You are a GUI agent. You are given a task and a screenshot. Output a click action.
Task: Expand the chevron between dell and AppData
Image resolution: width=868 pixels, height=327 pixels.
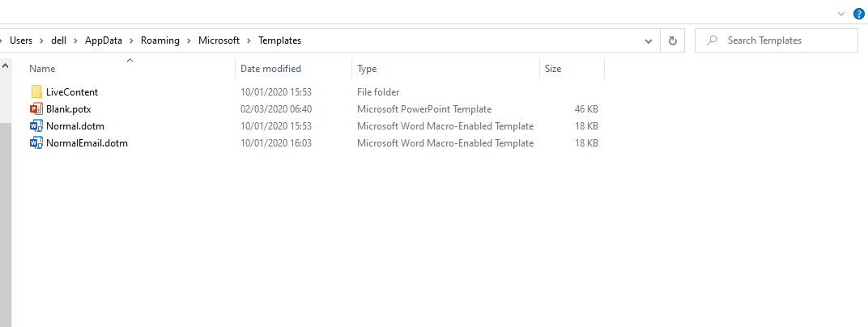point(75,40)
